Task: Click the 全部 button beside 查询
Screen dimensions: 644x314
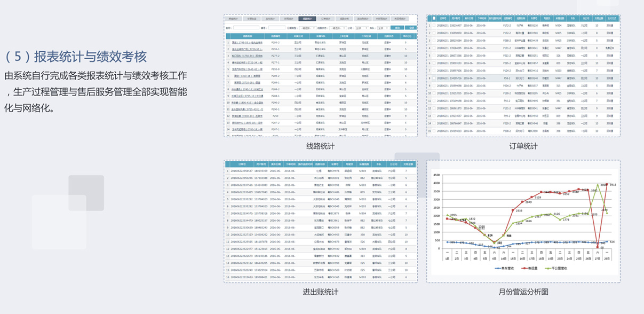Action: [x=411, y=28]
